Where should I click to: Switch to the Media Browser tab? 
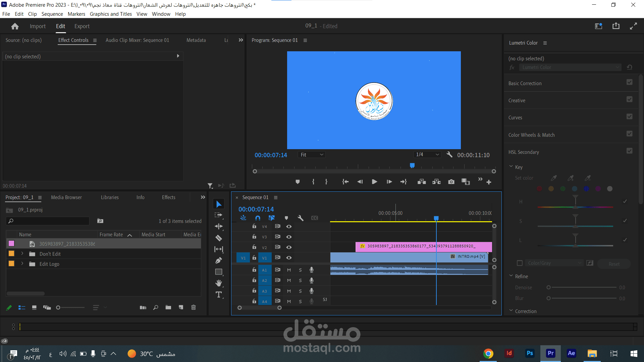[66, 197]
